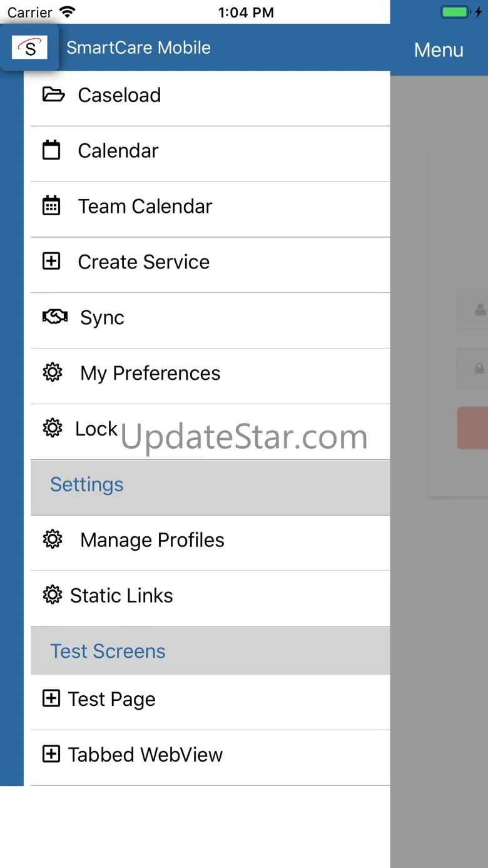This screenshot has height=868, width=488.
Task: Click the Tabbed WebView plus icon
Action: (x=51, y=754)
